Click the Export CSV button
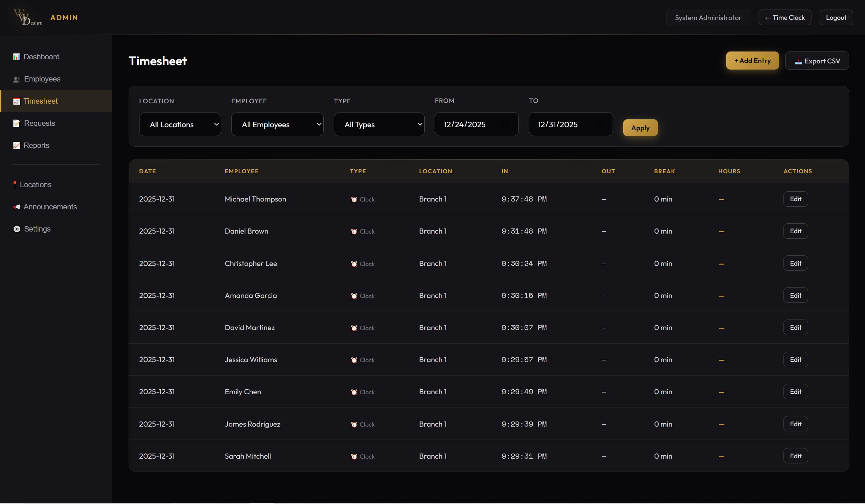 point(817,61)
